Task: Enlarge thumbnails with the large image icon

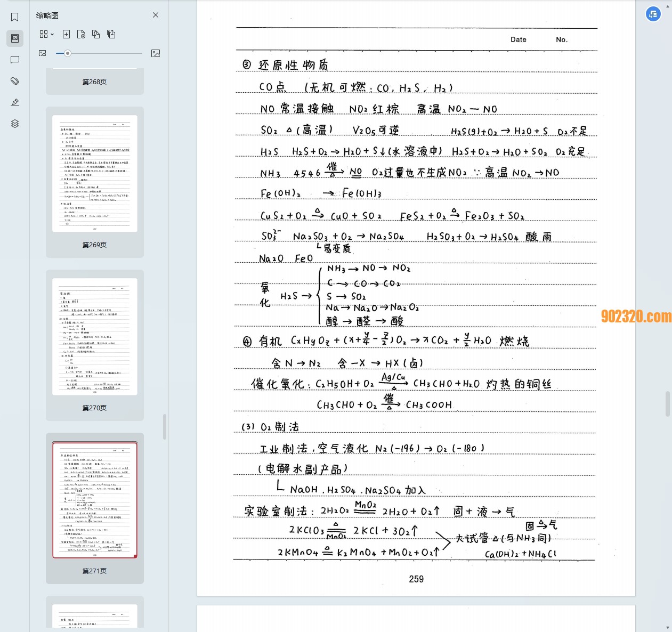Action: pyautogui.click(x=156, y=53)
